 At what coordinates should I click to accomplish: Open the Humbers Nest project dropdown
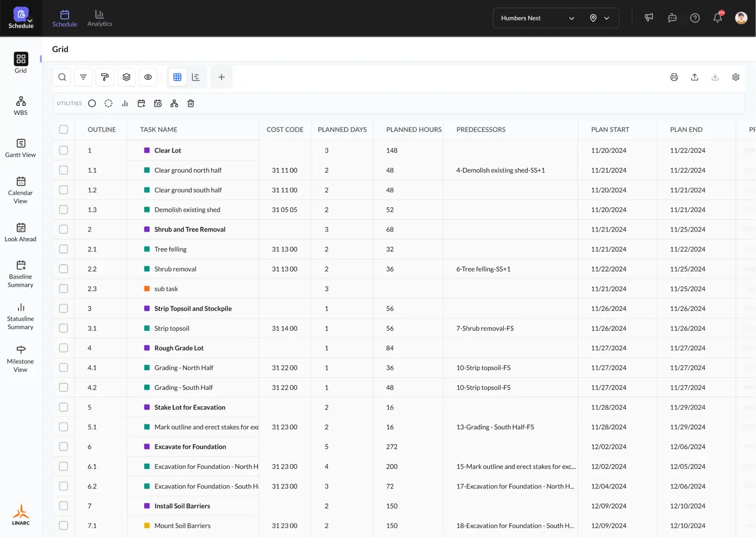[537, 18]
